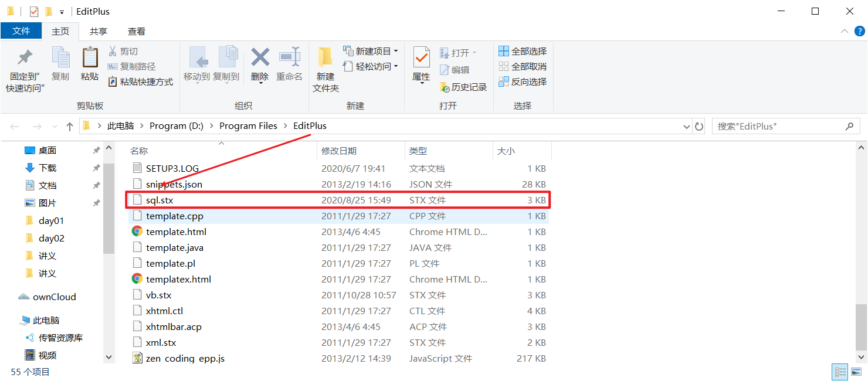Click the 复制到 (Copy to) icon
This screenshot has height=381, width=868.
tap(227, 57)
